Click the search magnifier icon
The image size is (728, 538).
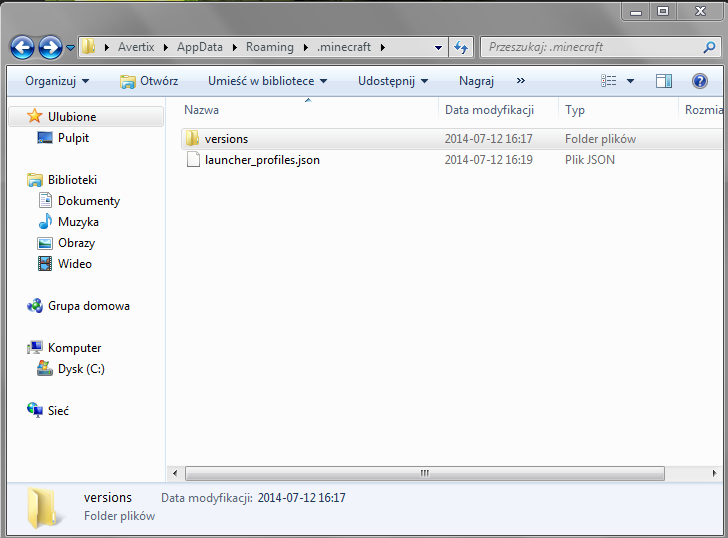click(x=709, y=47)
